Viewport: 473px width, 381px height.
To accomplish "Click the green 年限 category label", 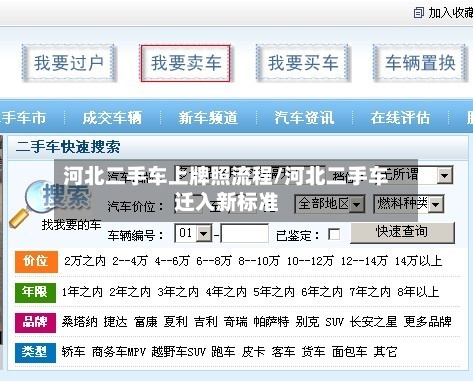I will tap(35, 292).
